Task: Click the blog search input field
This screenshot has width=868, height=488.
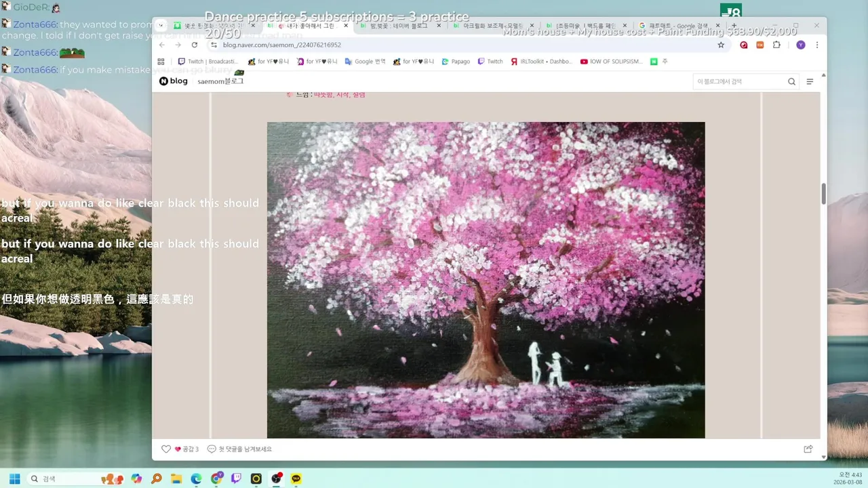Action: pyautogui.click(x=739, y=81)
